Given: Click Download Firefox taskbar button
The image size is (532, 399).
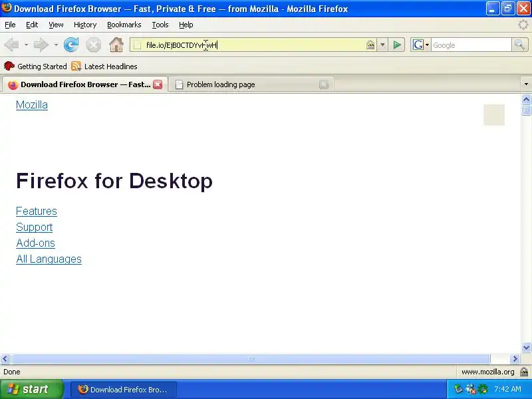Looking at the screenshot, I should pyautogui.click(x=124, y=389).
